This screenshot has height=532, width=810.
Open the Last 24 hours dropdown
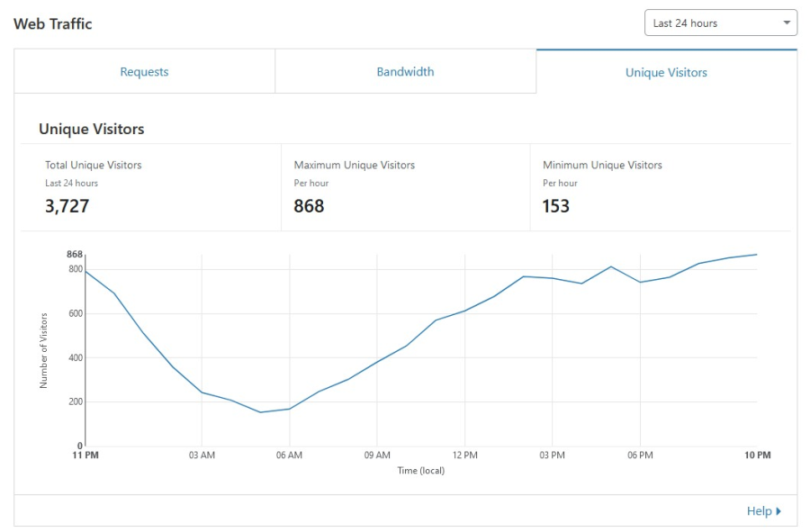[x=711, y=23]
